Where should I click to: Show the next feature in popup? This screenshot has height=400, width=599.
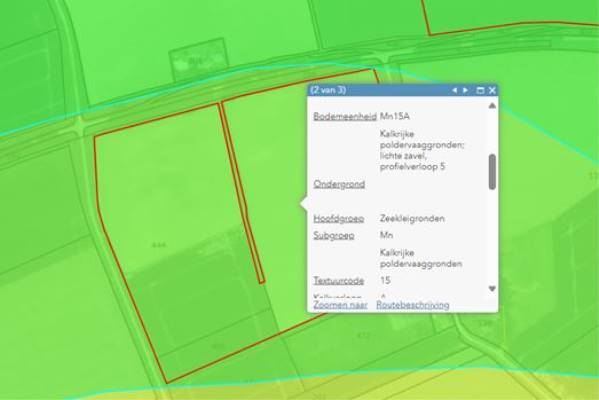coord(465,90)
